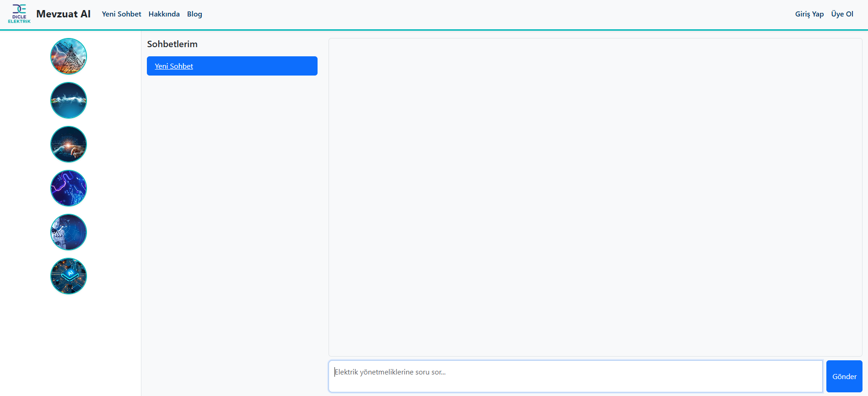
Task: Click Giriş Yap to sign in
Action: (809, 14)
